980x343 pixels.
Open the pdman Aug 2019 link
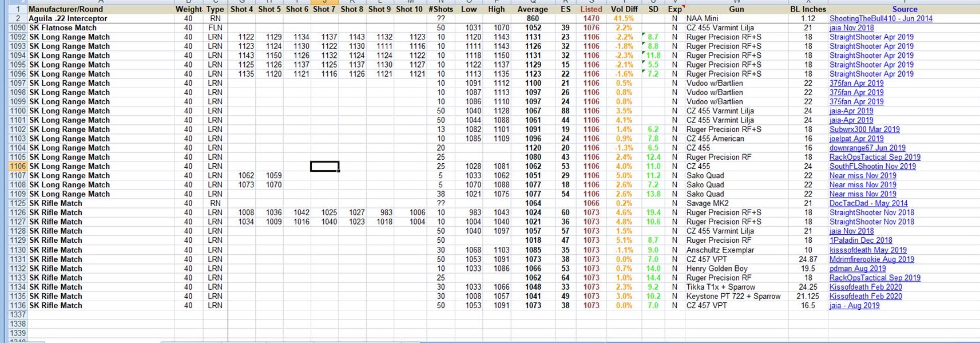(x=858, y=268)
